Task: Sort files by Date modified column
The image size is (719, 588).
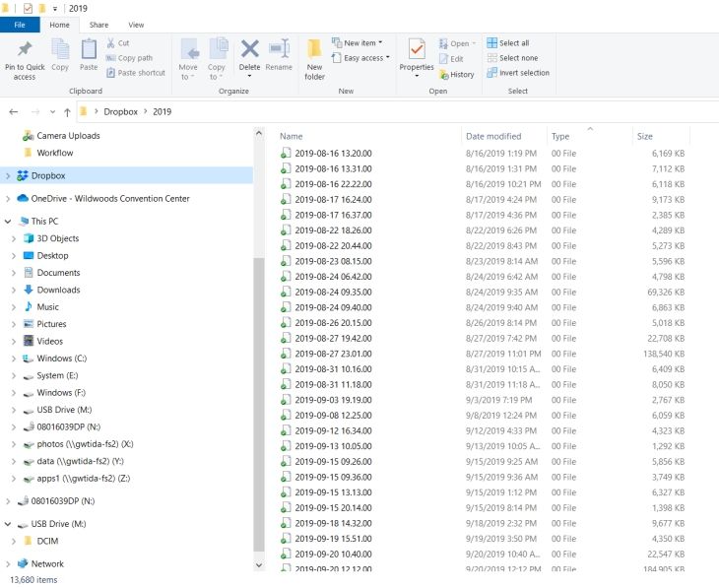Action: pyautogui.click(x=493, y=137)
